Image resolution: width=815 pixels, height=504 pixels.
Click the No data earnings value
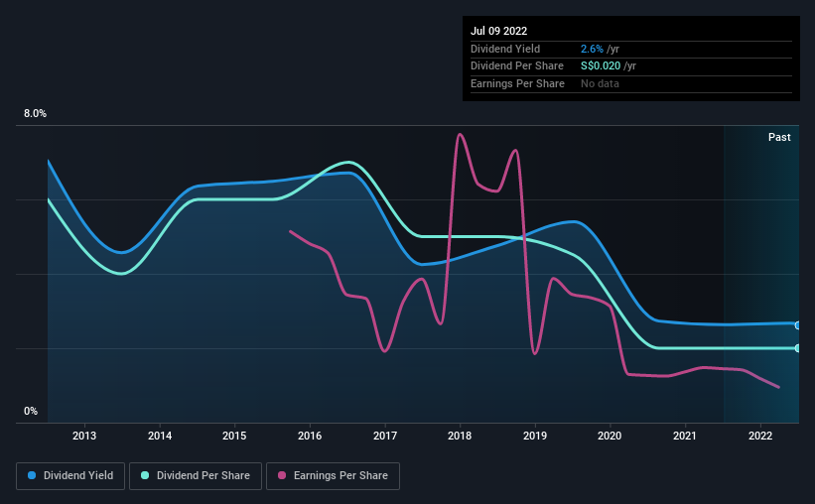tap(600, 83)
